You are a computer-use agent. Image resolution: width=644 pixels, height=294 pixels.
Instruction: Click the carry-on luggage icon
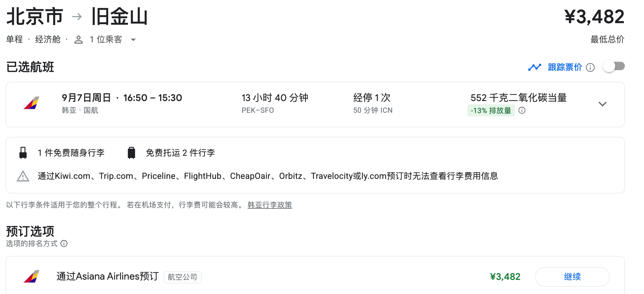coord(23,153)
